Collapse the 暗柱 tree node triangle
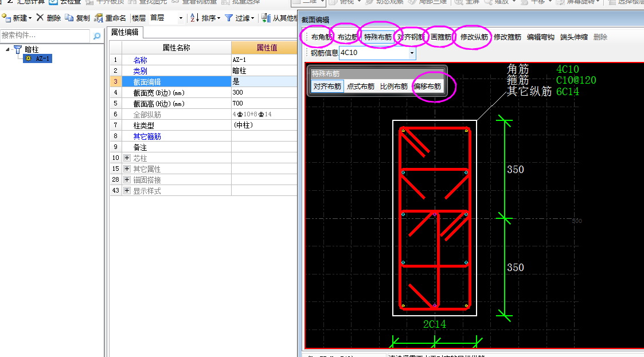 tap(7, 50)
